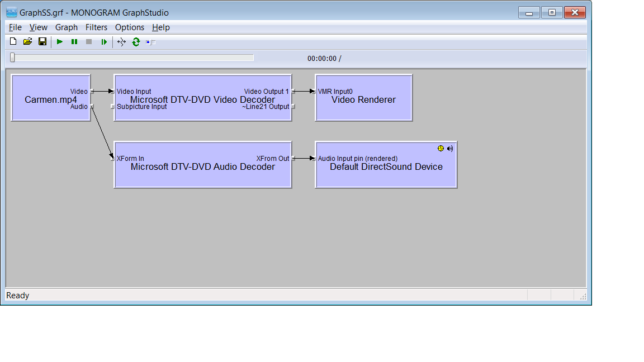Select the Video Renderer filter
644x362 pixels.
coord(364,99)
